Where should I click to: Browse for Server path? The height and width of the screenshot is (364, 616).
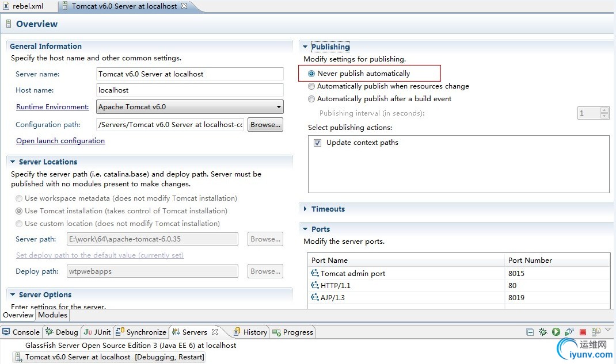[265, 239]
